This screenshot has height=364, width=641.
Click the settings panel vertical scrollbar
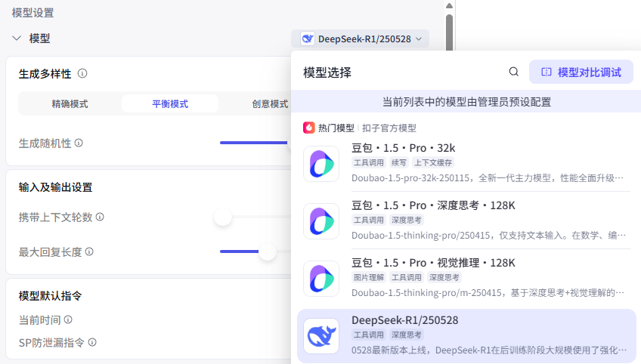(449, 32)
